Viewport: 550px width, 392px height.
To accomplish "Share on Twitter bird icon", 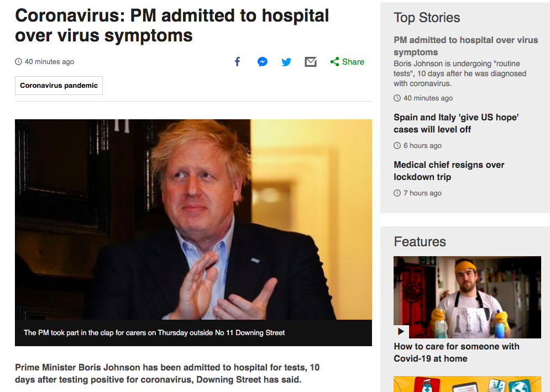I will point(286,62).
